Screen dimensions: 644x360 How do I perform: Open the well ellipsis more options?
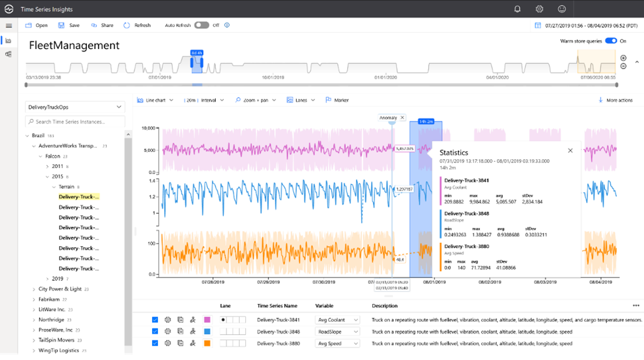(x=636, y=306)
